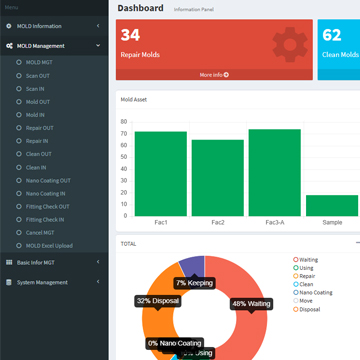Toggle the Move legend item
The width and height of the screenshot is (360, 360).
(x=303, y=301)
